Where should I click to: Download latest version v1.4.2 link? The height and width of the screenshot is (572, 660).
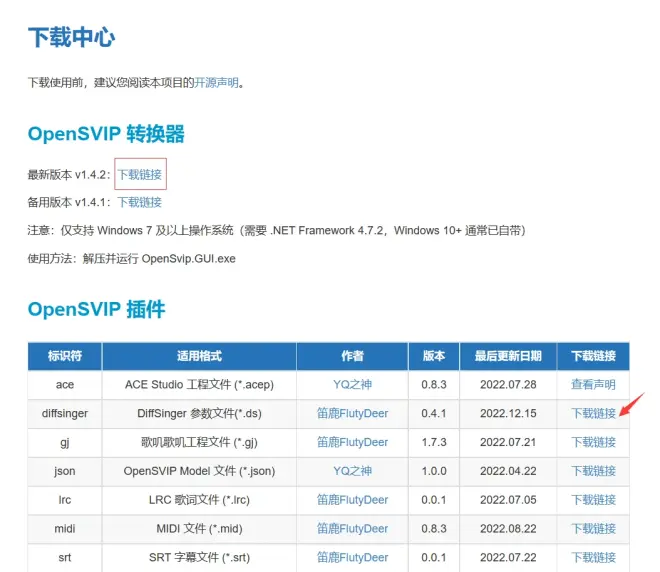(140, 174)
